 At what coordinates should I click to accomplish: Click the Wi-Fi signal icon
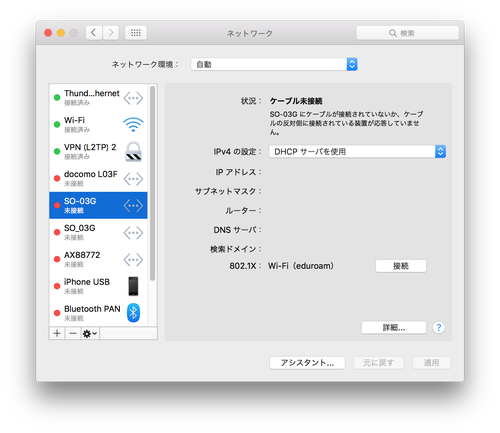pos(133,124)
